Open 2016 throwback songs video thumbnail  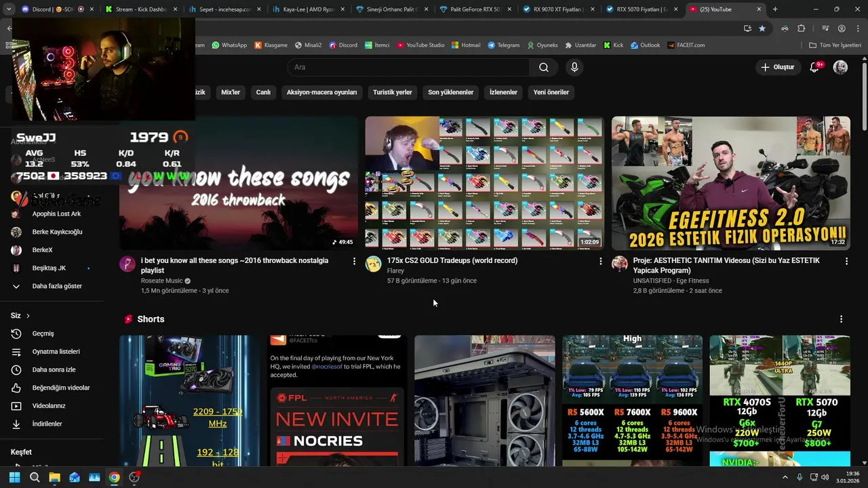coord(239,183)
